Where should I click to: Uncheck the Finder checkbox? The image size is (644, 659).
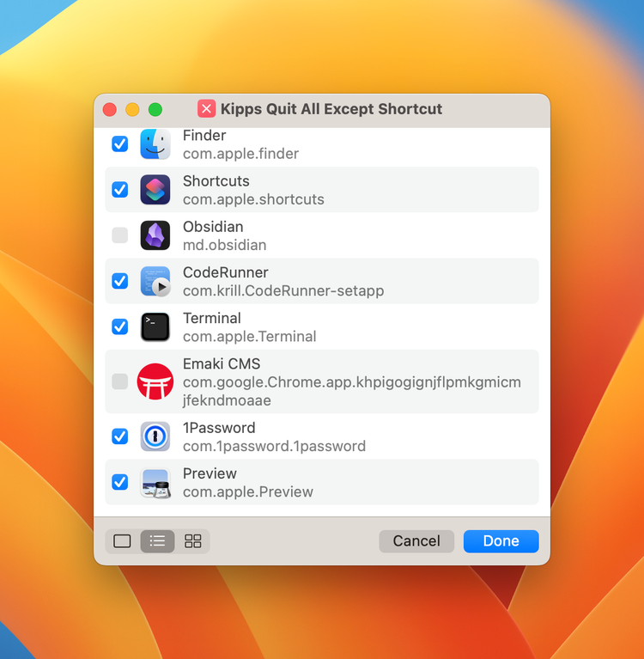[119, 144]
